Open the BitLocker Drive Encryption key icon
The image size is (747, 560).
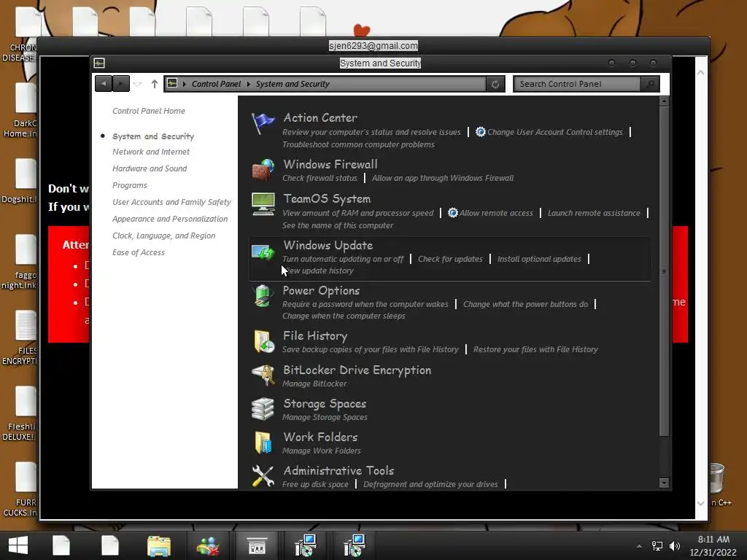point(263,376)
